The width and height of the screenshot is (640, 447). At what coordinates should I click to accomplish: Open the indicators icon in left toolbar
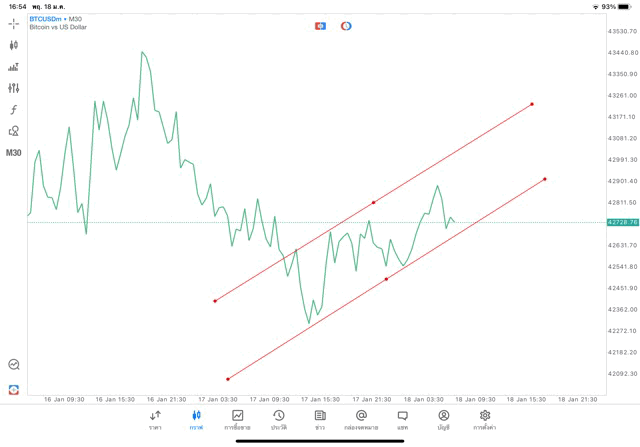(x=14, y=67)
